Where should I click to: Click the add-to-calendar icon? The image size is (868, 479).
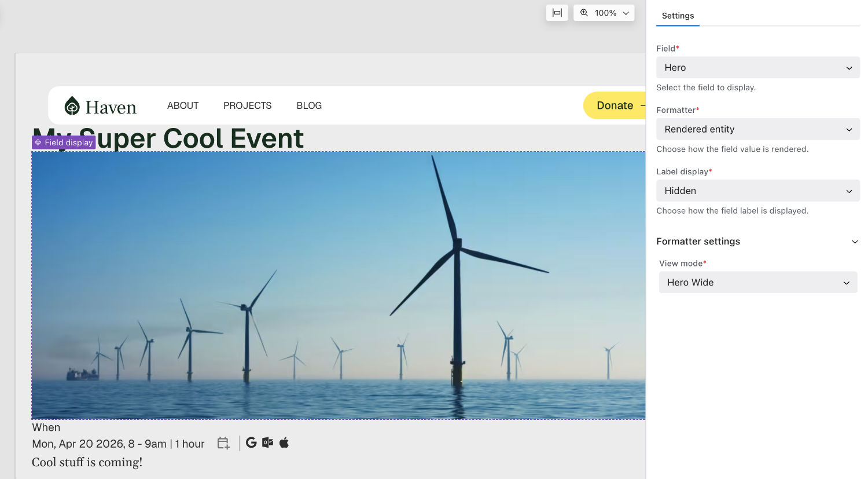pyautogui.click(x=223, y=443)
